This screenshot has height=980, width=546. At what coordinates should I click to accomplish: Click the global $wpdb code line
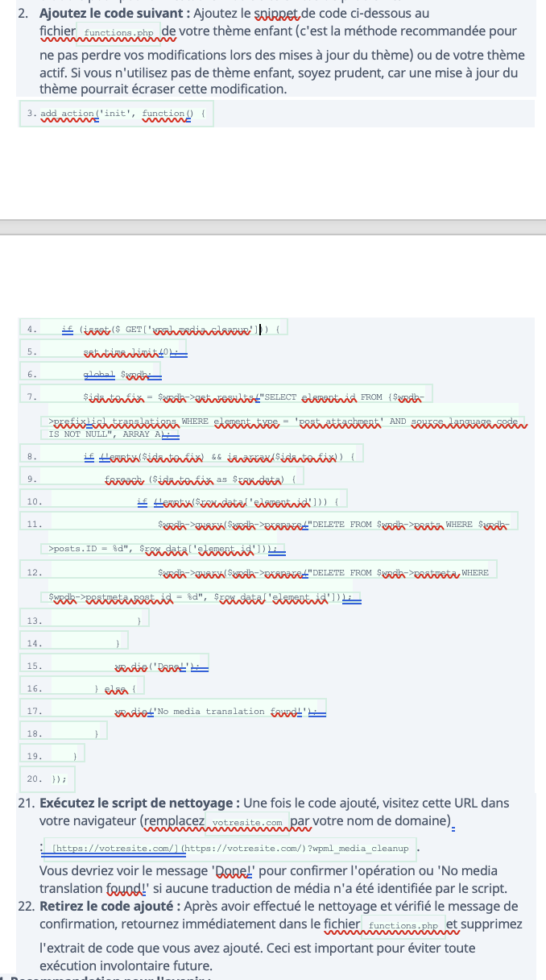[121, 373]
